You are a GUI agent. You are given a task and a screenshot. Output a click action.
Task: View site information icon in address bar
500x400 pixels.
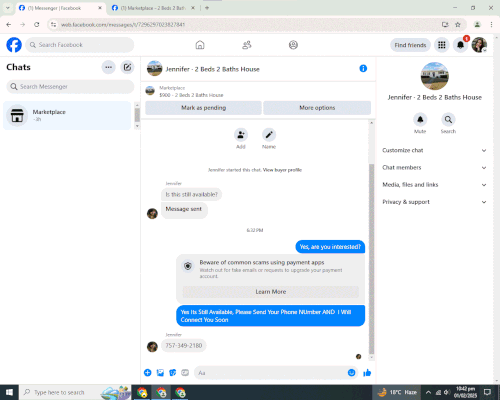54,25
